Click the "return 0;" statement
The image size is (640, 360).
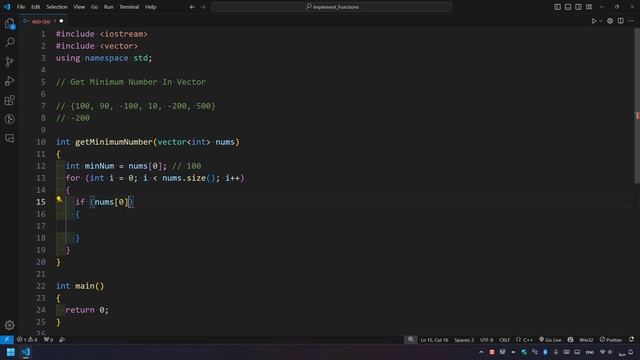tap(87, 310)
